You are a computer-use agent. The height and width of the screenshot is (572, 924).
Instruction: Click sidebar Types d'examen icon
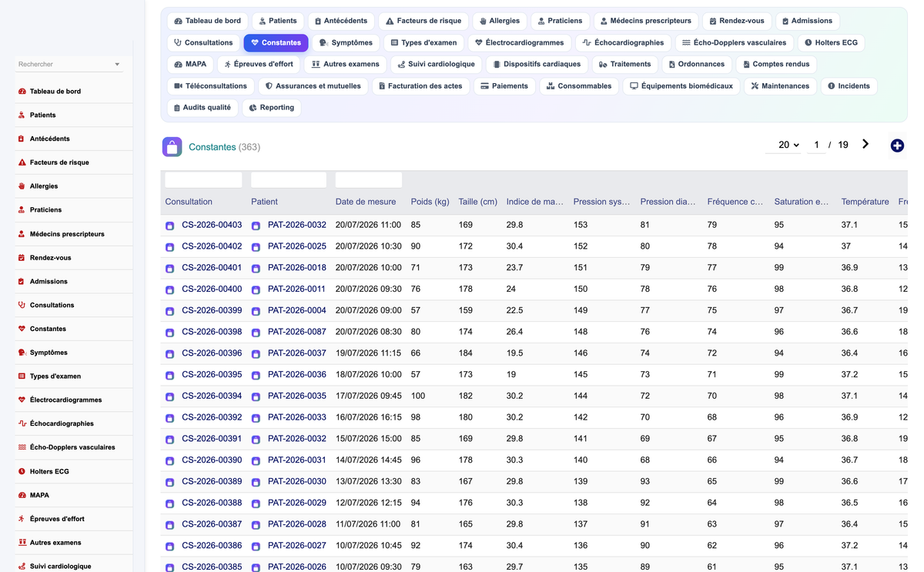[x=22, y=376]
